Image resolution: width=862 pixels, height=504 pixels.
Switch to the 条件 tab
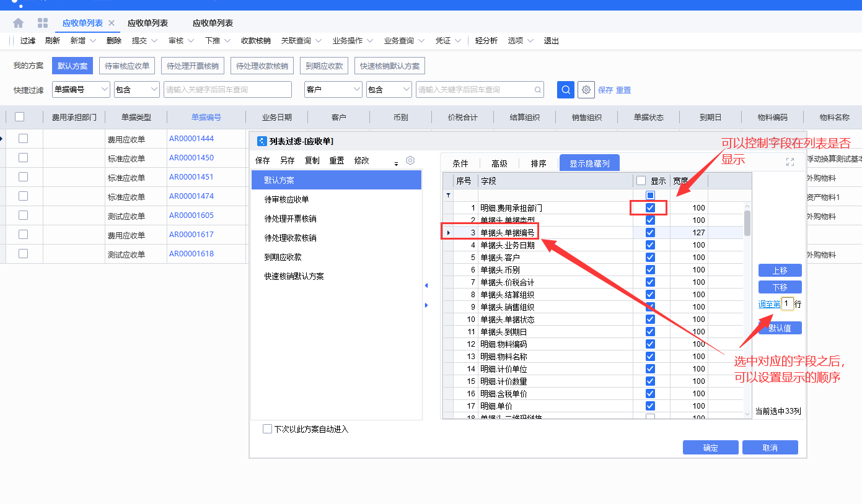pyautogui.click(x=460, y=163)
